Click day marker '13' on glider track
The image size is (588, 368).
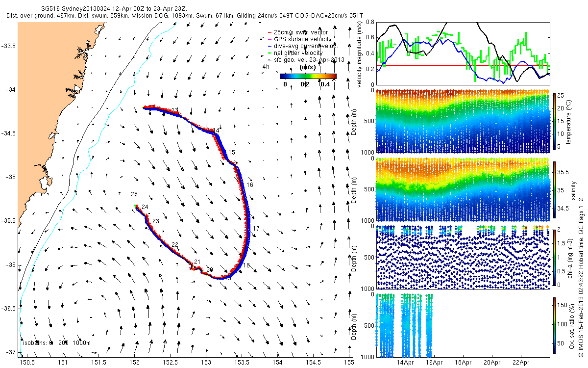(x=175, y=109)
